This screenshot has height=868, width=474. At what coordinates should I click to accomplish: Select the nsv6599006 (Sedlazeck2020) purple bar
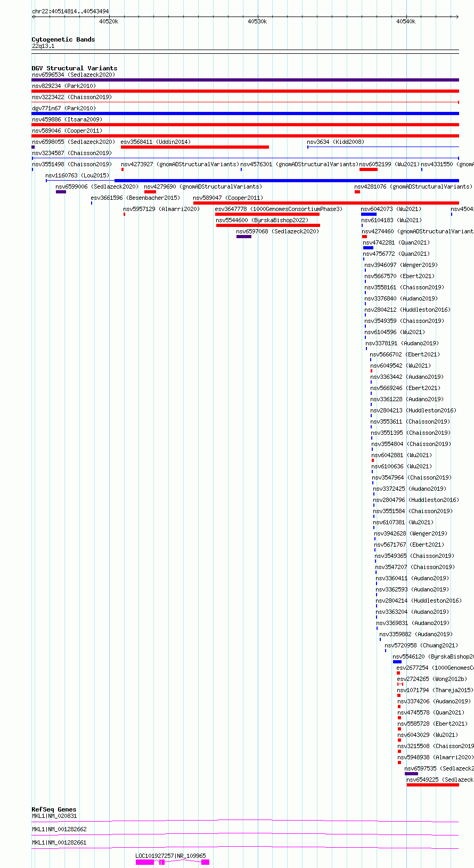coord(61,192)
